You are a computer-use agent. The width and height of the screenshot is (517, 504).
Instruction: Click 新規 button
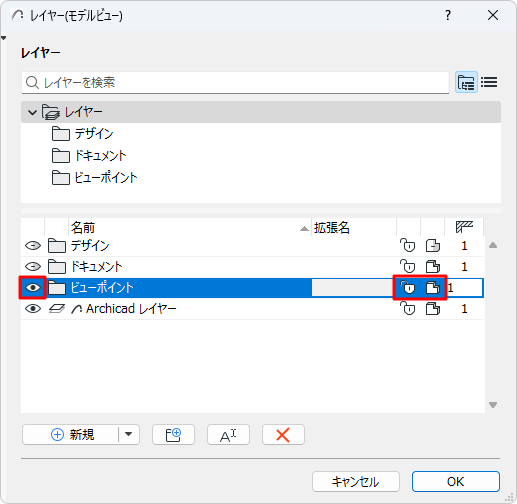point(71,435)
